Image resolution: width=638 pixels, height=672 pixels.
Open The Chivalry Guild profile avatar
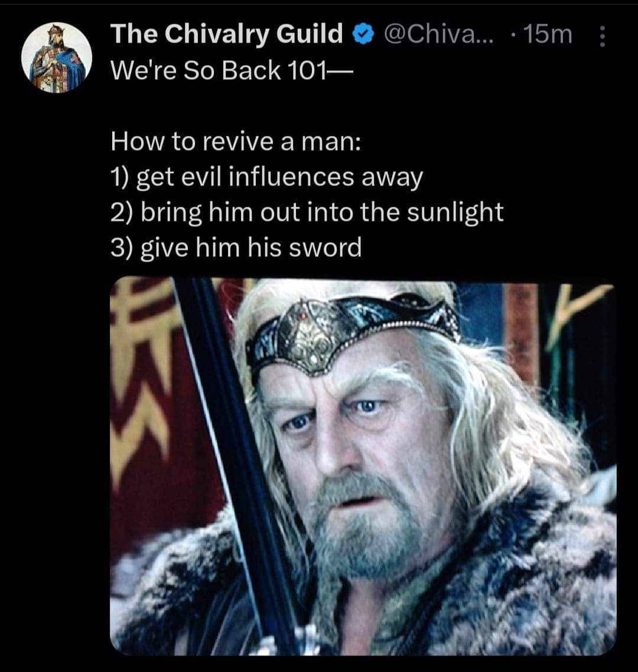pos(57,57)
